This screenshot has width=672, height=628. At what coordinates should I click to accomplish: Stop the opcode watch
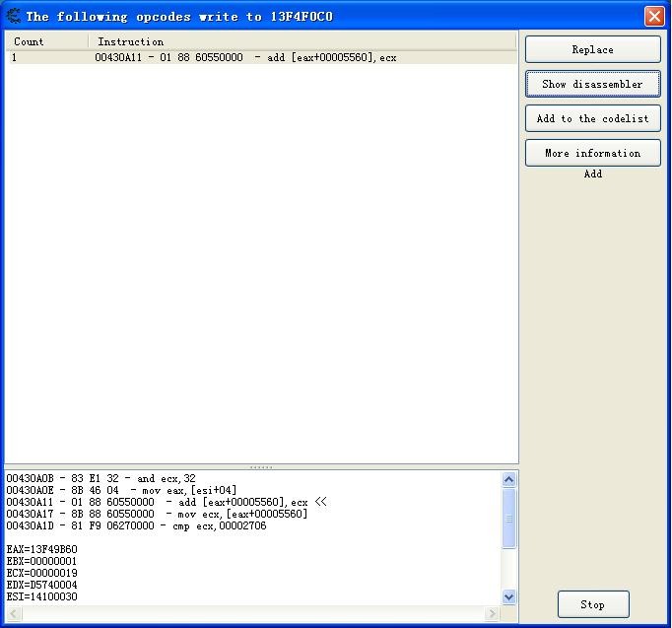(x=593, y=604)
